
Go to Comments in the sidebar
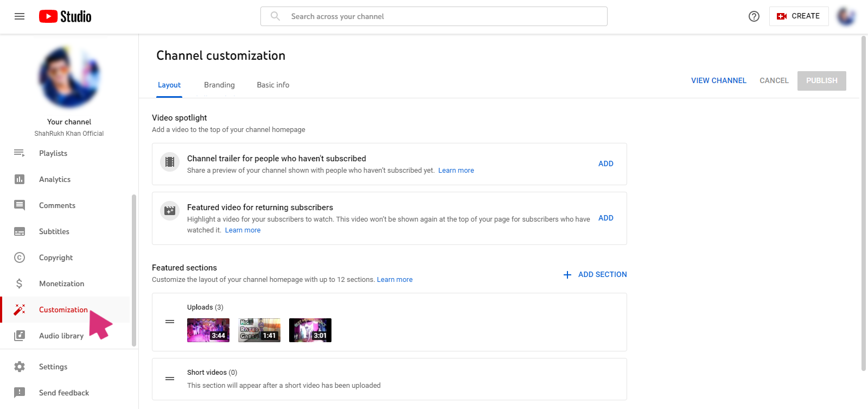coord(57,205)
